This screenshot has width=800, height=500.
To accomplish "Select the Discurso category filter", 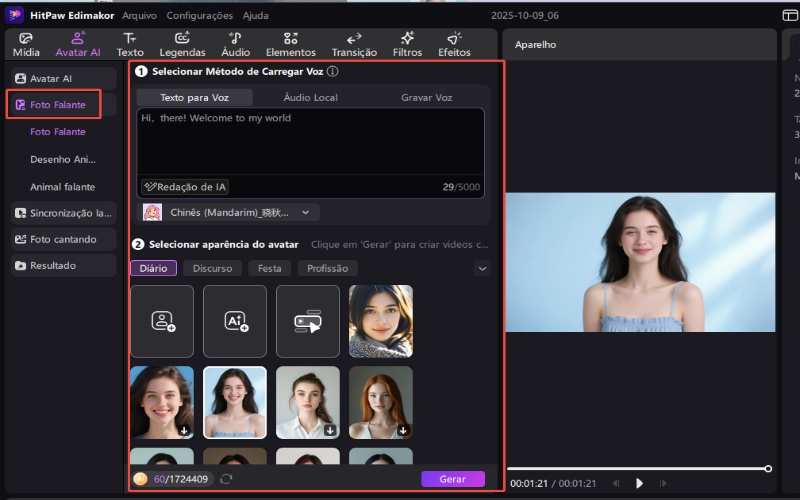I will [212, 268].
